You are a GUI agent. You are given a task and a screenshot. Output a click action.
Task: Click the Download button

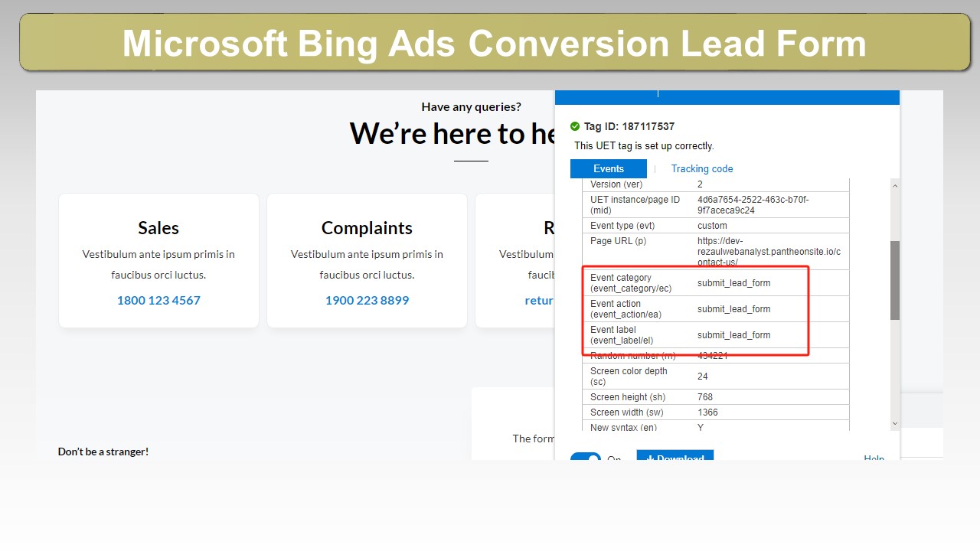[675, 456]
